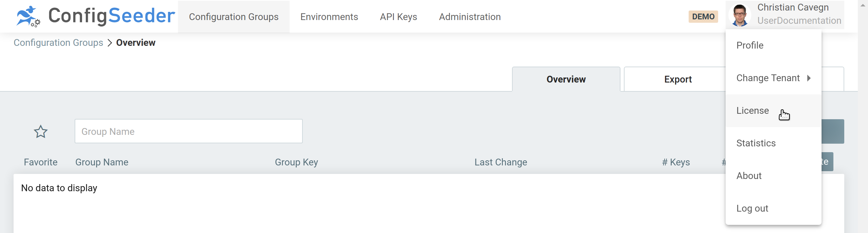The height and width of the screenshot is (233, 868).
Task: Switch to the Export tab
Action: pyautogui.click(x=678, y=79)
